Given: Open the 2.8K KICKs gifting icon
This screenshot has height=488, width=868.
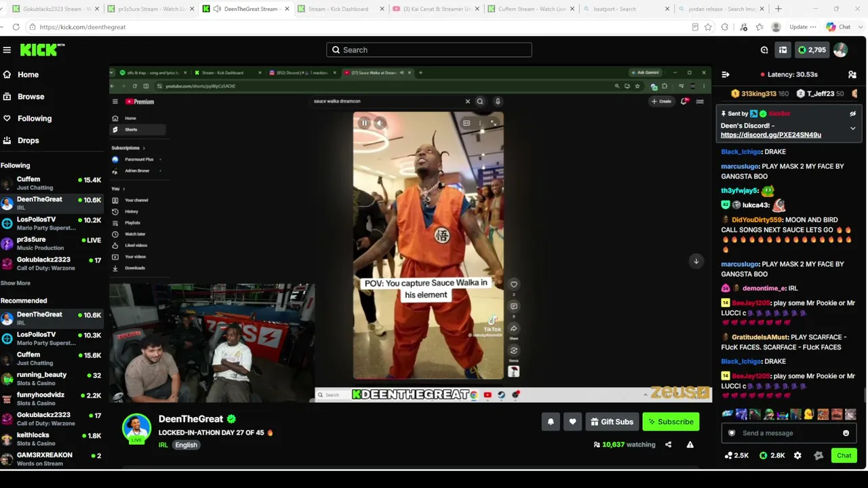Looking at the screenshot, I should point(772,455).
